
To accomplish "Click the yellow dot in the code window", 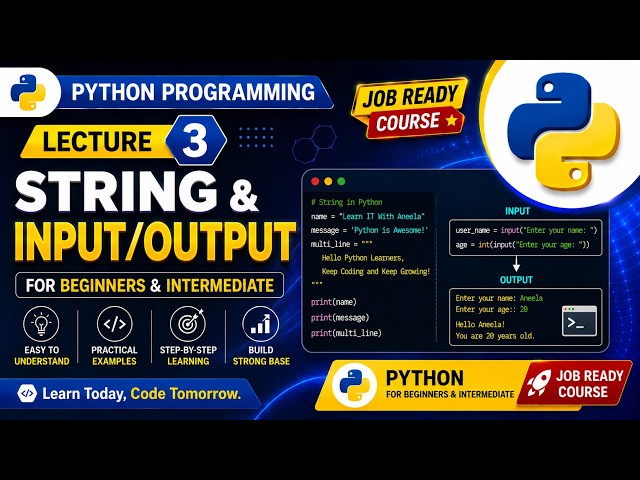I will point(328,181).
